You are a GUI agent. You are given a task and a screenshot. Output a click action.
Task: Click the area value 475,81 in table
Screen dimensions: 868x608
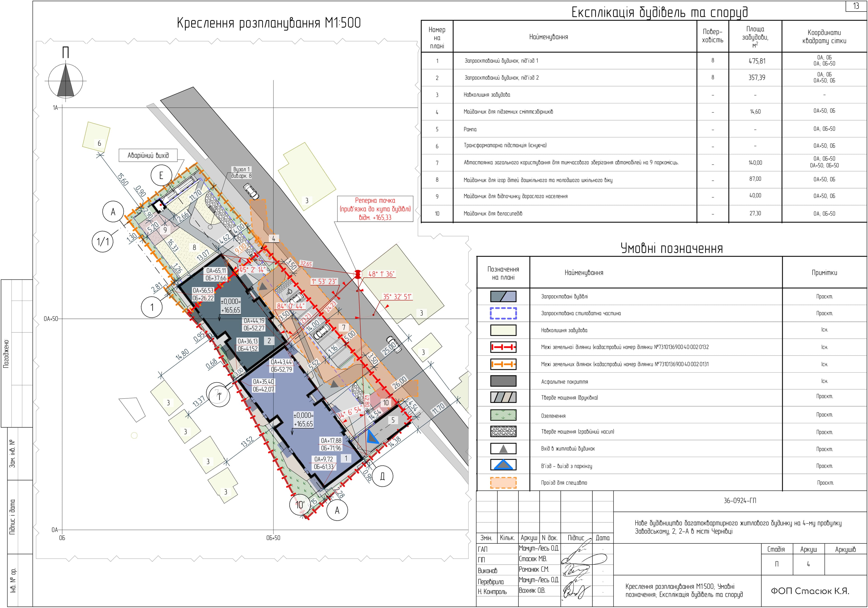coord(757,61)
